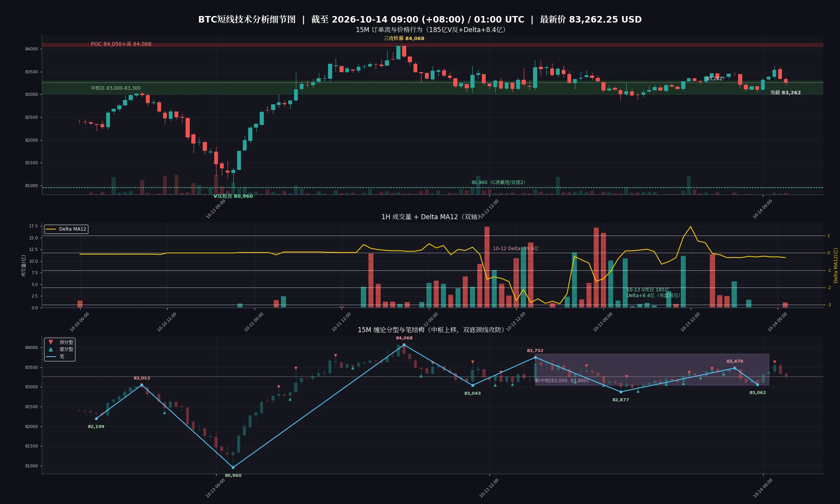Click the 84,068 peak point on pen line
840x504 pixels.
tap(404, 345)
